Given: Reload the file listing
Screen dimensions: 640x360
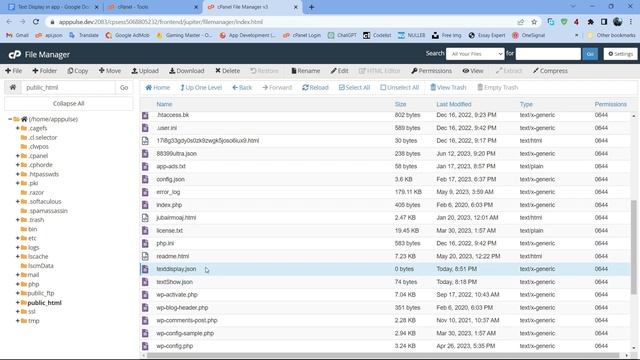Looking at the screenshot, I should click(x=315, y=87).
